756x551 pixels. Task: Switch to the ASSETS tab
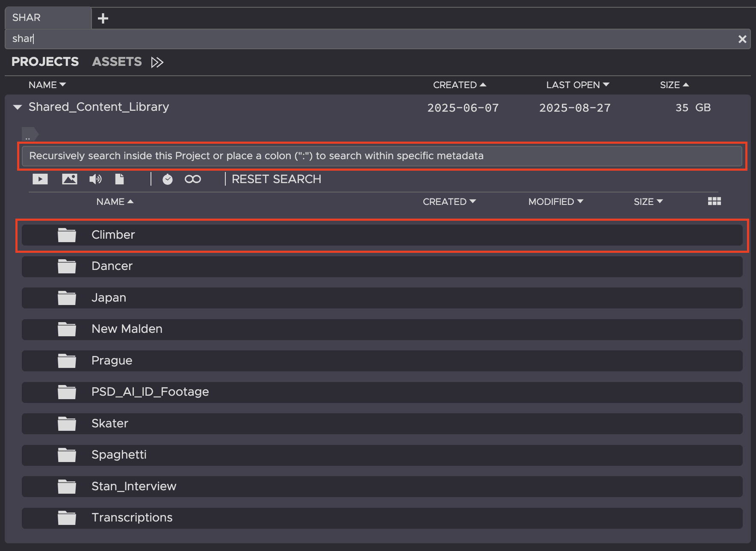117,62
